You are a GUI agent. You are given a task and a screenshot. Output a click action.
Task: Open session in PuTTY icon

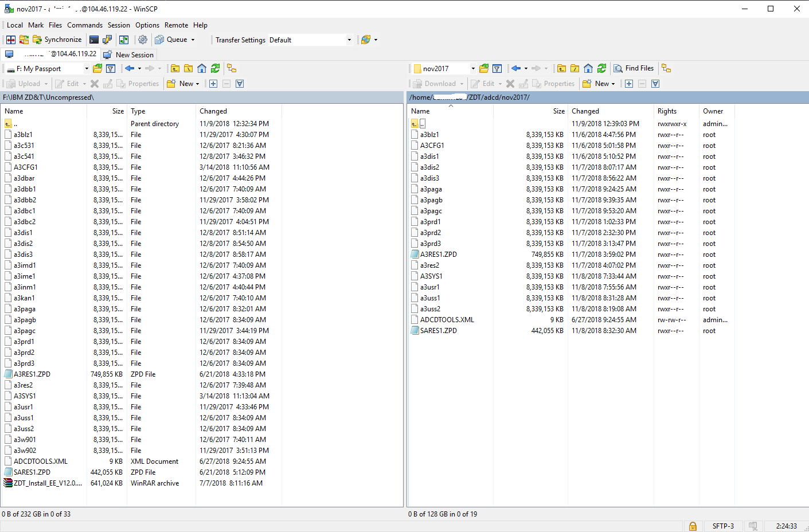(x=107, y=40)
